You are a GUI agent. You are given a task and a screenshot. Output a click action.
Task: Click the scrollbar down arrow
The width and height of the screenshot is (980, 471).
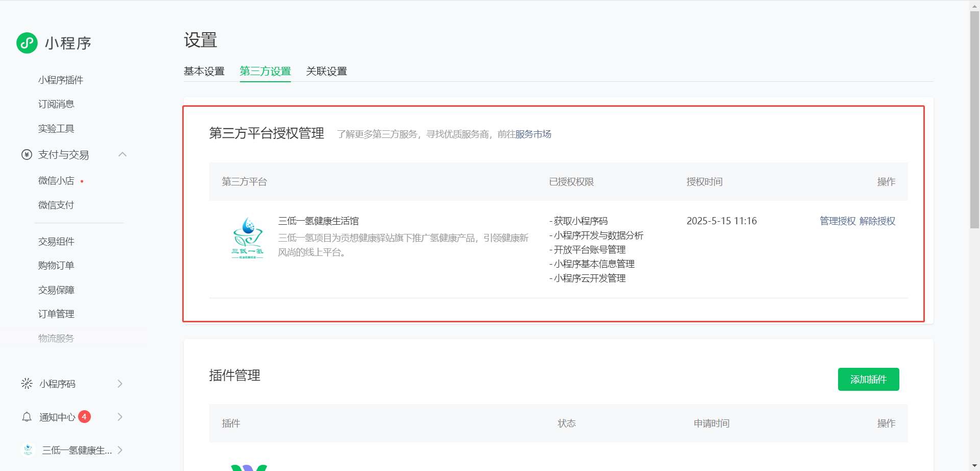(974, 466)
